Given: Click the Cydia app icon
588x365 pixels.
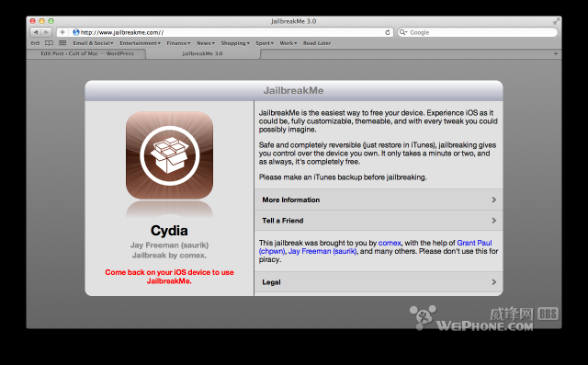Looking at the screenshot, I should click(169, 155).
